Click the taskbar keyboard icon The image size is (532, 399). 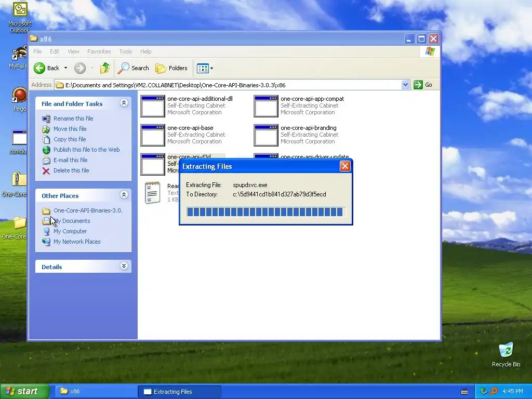coord(464,392)
